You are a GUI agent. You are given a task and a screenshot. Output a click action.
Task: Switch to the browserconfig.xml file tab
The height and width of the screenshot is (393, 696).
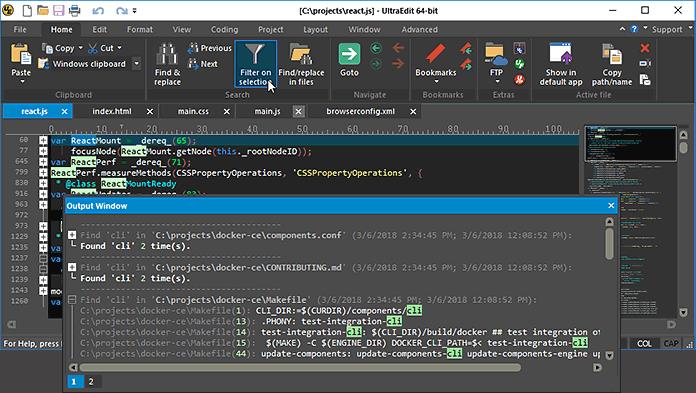[360, 111]
